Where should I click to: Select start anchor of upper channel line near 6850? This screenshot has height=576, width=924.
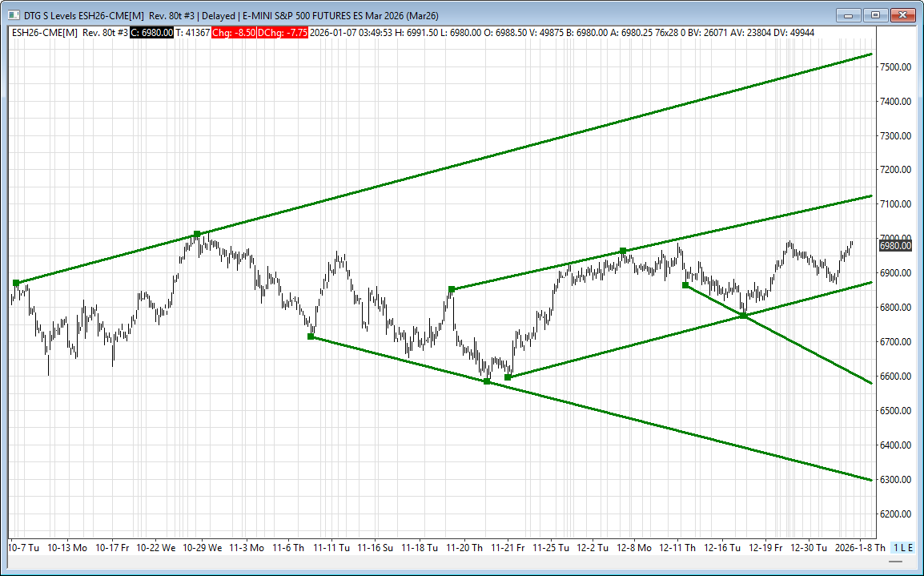point(452,289)
